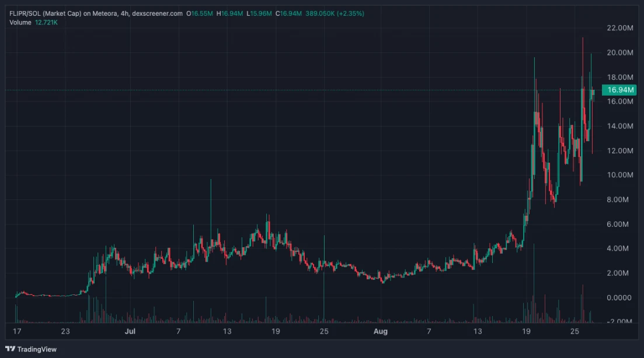Image resolution: width=644 pixels, height=358 pixels.
Task: Click the 22.00M price axis label
Action: point(620,28)
